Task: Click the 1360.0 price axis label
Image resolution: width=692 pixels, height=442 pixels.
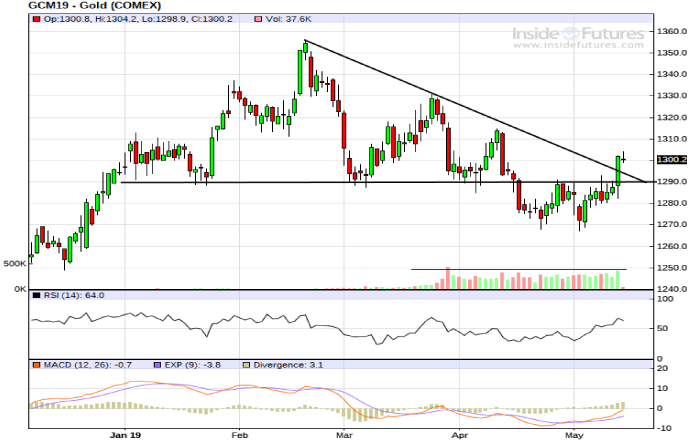Action: click(668, 31)
